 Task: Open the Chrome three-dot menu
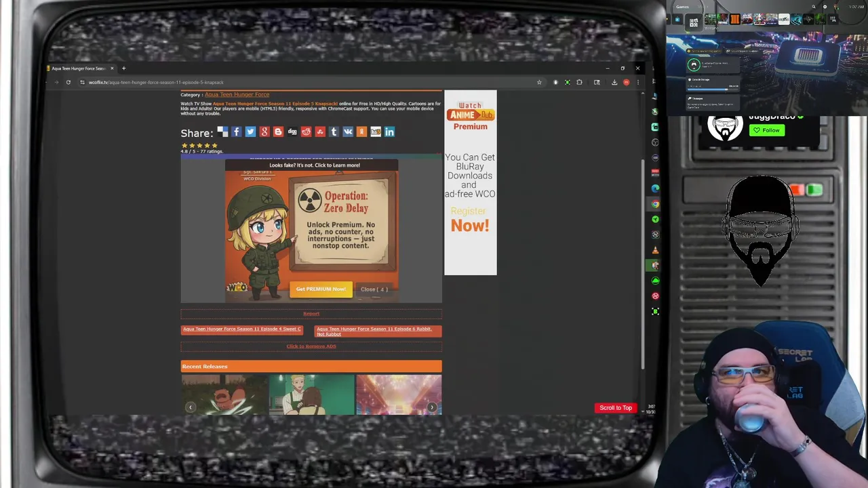(x=638, y=82)
